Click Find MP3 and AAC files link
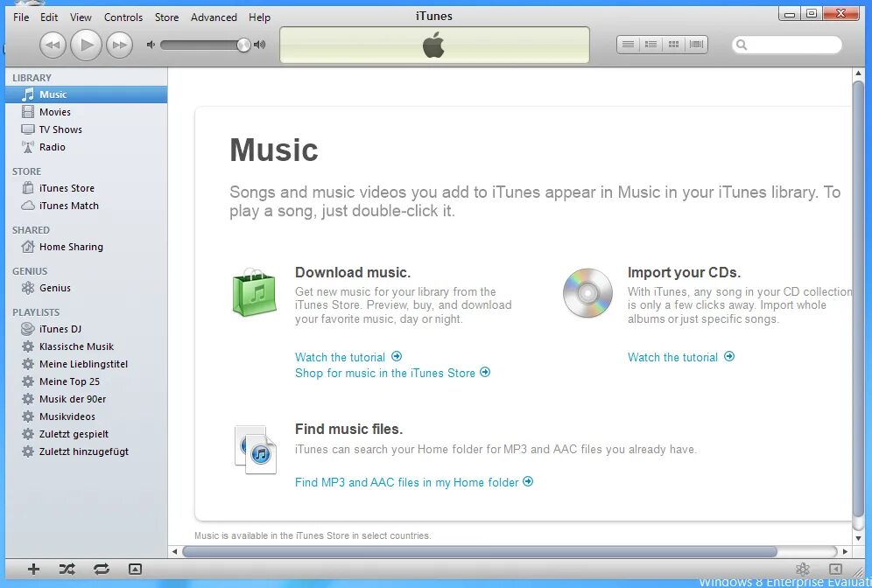Image resolution: width=872 pixels, height=588 pixels. pyautogui.click(x=414, y=482)
